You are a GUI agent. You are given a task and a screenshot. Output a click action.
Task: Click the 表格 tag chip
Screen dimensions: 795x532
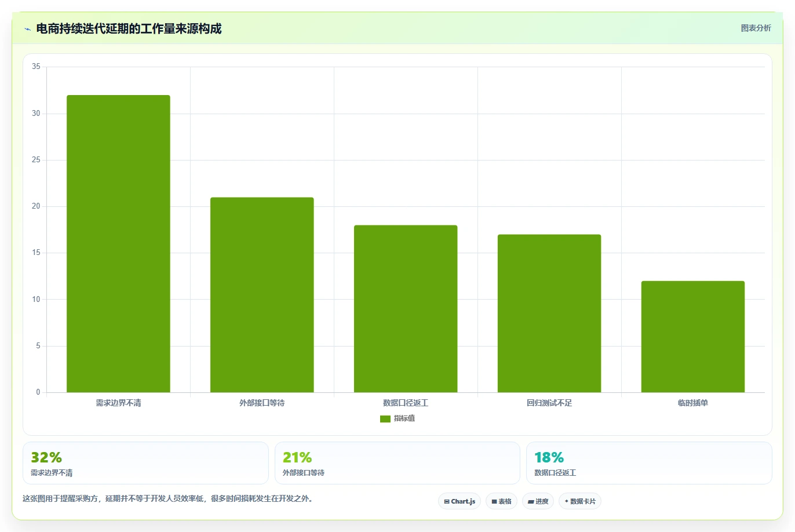click(x=501, y=501)
